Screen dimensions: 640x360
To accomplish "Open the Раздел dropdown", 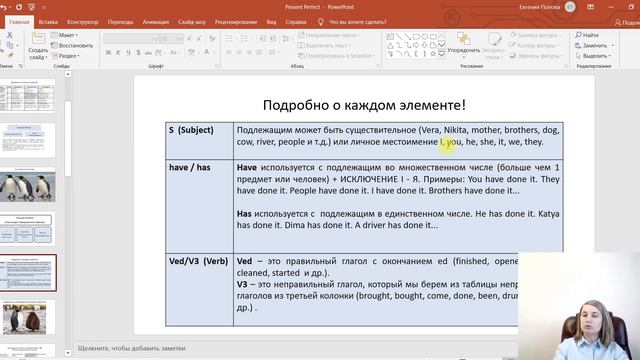I will pos(65,56).
